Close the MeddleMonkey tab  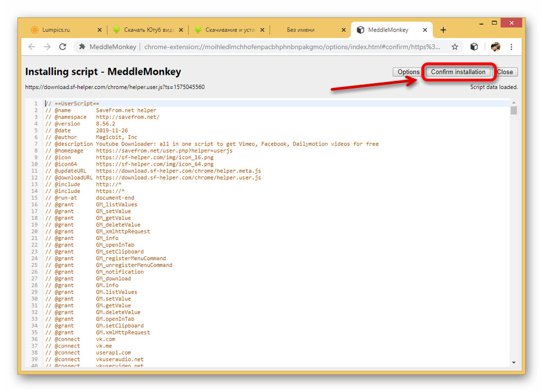(x=425, y=30)
